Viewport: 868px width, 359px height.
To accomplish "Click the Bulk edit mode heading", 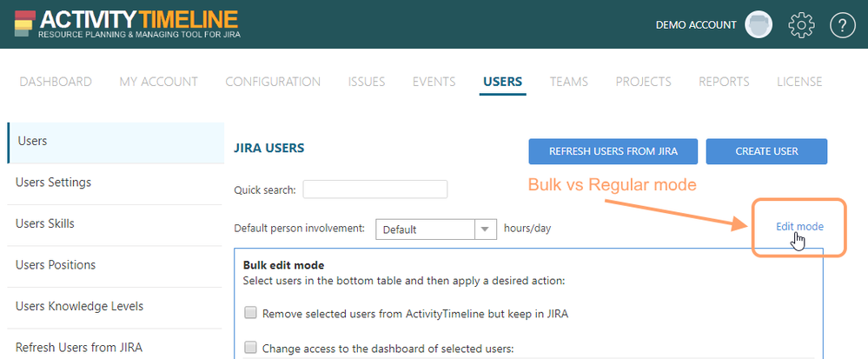I will pos(283,265).
